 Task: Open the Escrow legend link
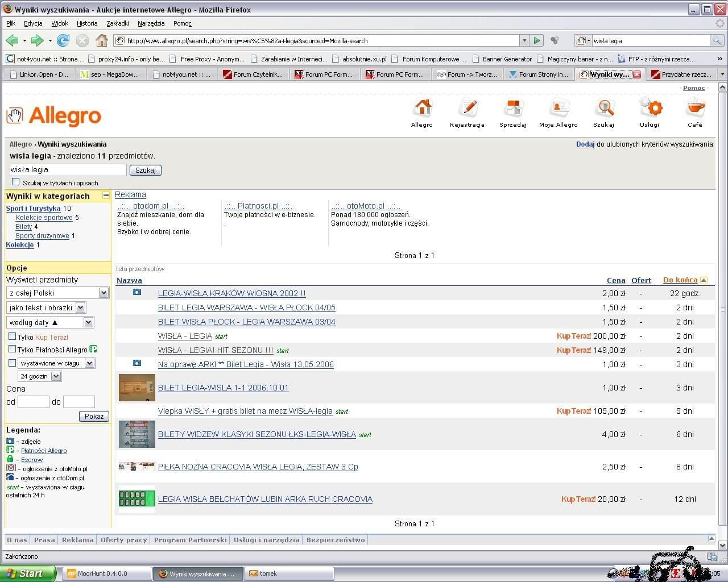tap(32, 460)
